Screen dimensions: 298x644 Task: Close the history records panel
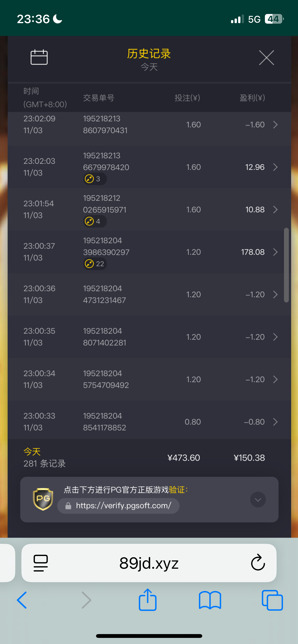point(266,58)
